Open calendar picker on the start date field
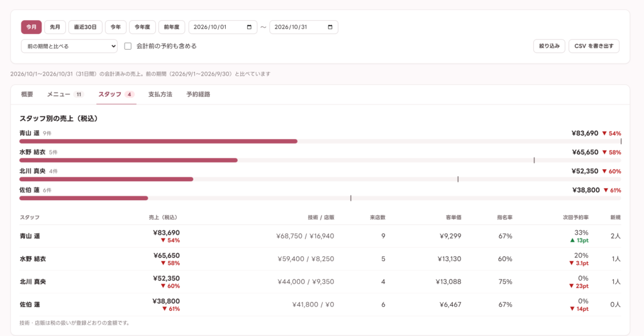 tap(249, 27)
